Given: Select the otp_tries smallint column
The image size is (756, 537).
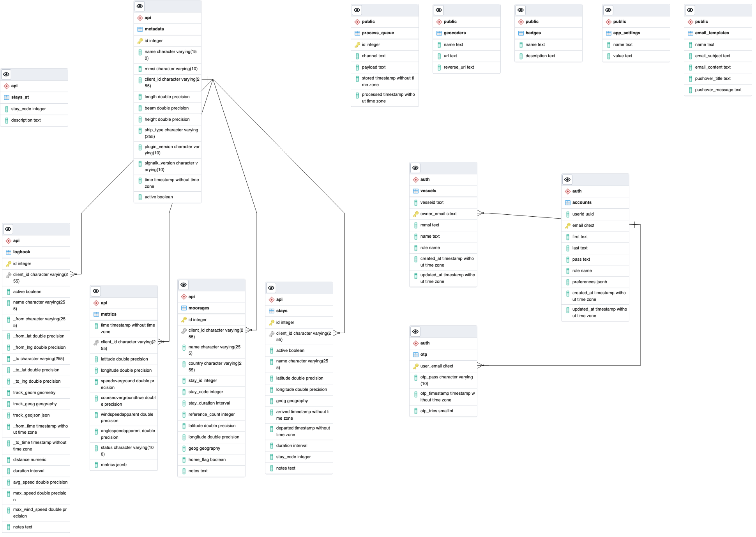Looking at the screenshot, I should click(443, 411).
